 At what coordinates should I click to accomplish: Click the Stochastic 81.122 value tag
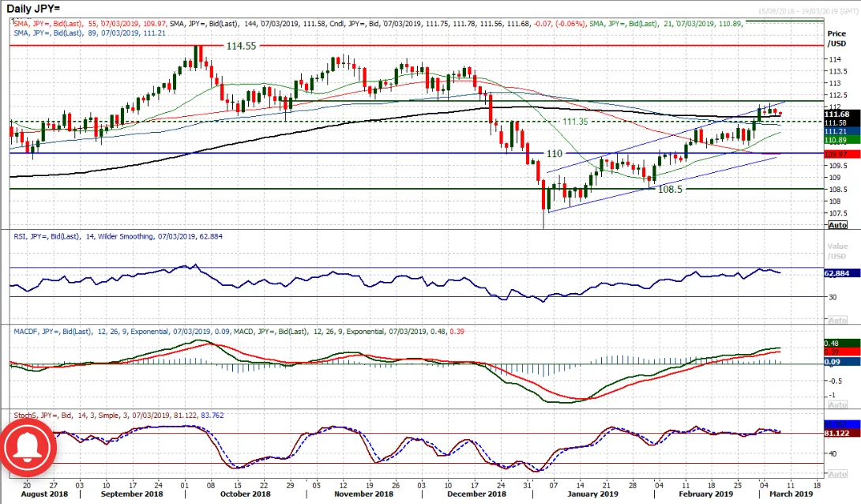[842, 433]
